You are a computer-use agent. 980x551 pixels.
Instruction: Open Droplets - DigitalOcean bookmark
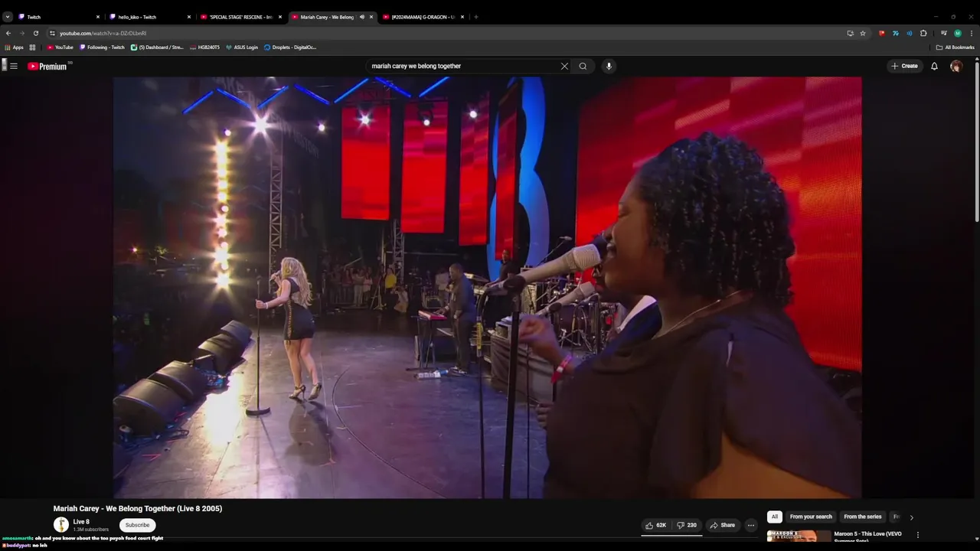point(290,47)
